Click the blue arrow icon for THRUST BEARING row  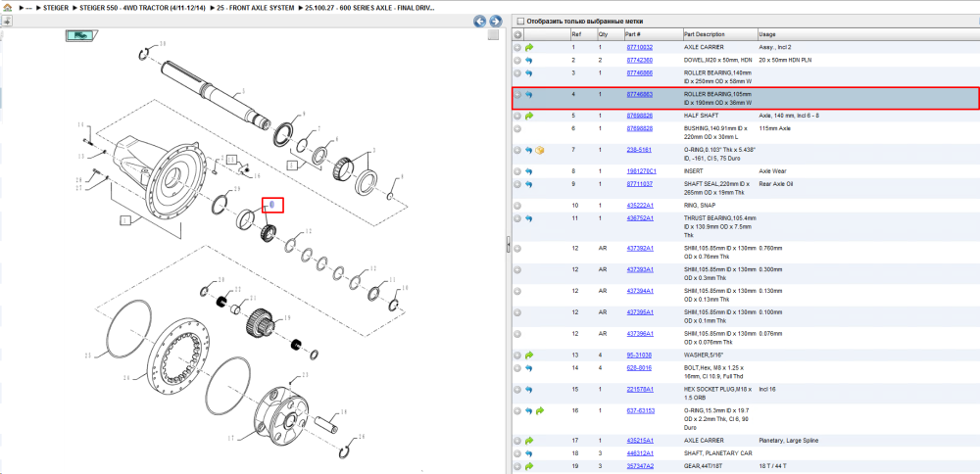tap(529, 218)
